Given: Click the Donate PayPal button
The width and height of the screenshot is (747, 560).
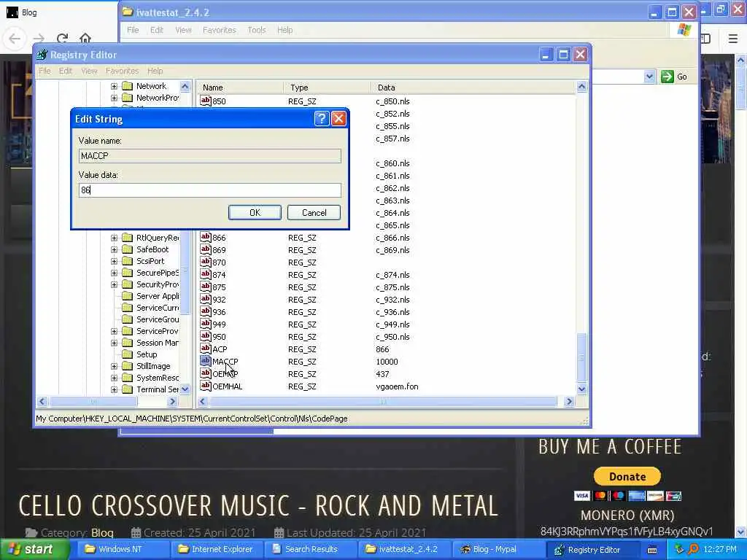Looking at the screenshot, I should pyautogui.click(x=627, y=475).
